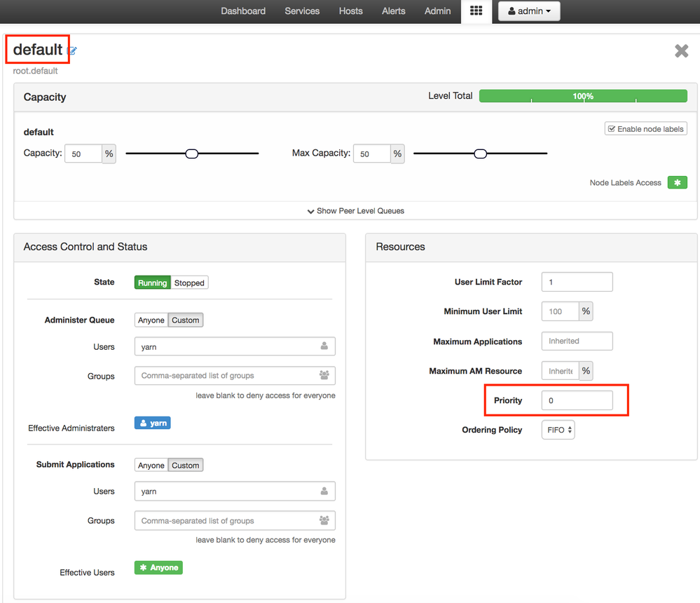Open the Services menu item
Viewport: 700px width, 603px height.
(302, 11)
